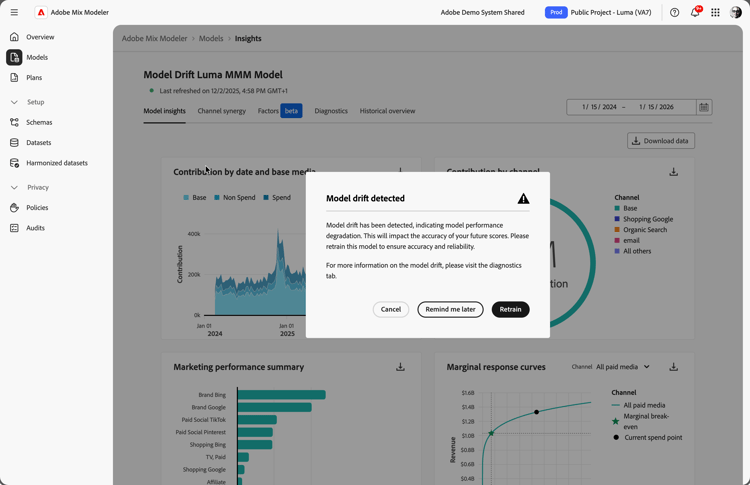
Task: Go to Adobe Mix Modeler breadcrumb
Action: click(154, 38)
